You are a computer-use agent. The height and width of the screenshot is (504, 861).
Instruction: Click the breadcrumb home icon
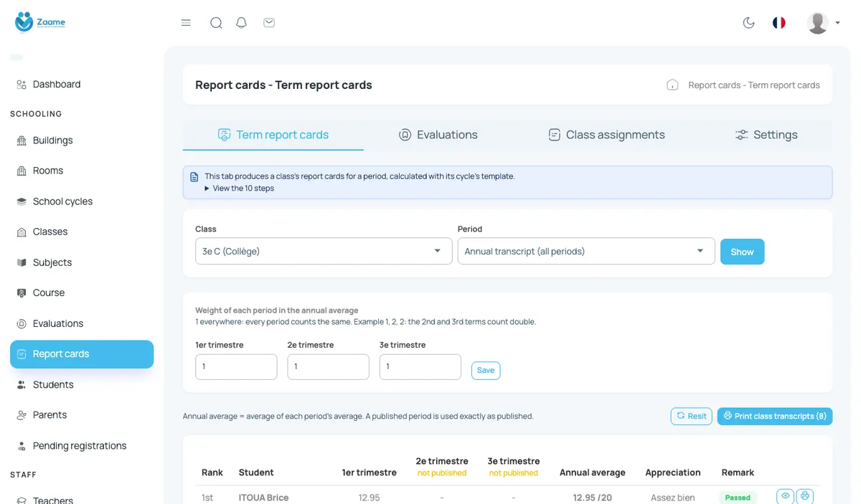(x=672, y=85)
